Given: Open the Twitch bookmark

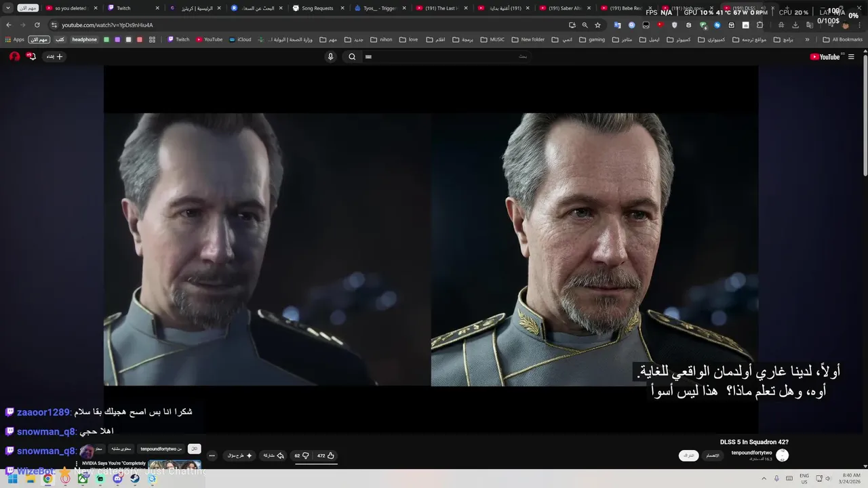Looking at the screenshot, I should tap(179, 39).
